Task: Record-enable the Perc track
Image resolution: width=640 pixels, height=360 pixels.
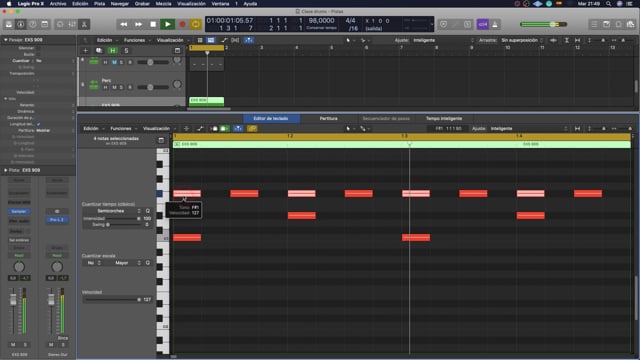Action: (x=130, y=87)
